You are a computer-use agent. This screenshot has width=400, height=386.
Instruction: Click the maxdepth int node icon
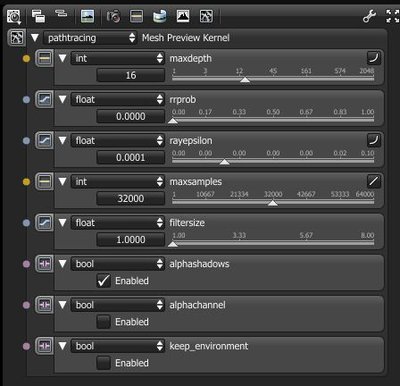pos(44,58)
